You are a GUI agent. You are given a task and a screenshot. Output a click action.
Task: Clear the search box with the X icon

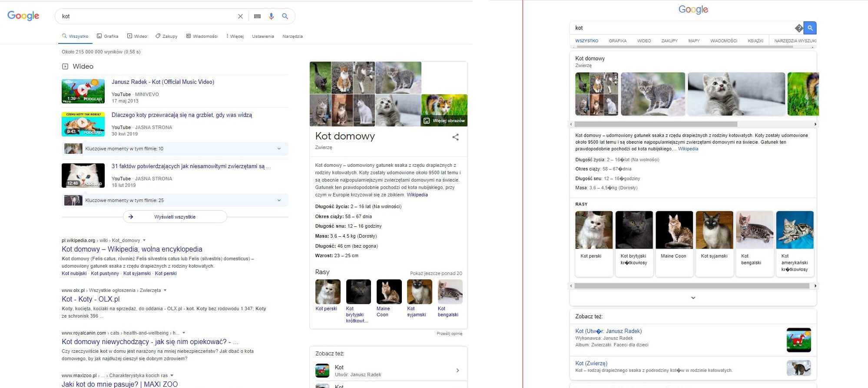click(240, 16)
